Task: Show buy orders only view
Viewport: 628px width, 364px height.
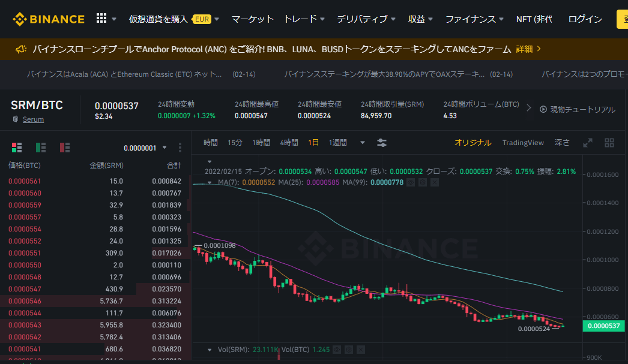Action: point(41,148)
